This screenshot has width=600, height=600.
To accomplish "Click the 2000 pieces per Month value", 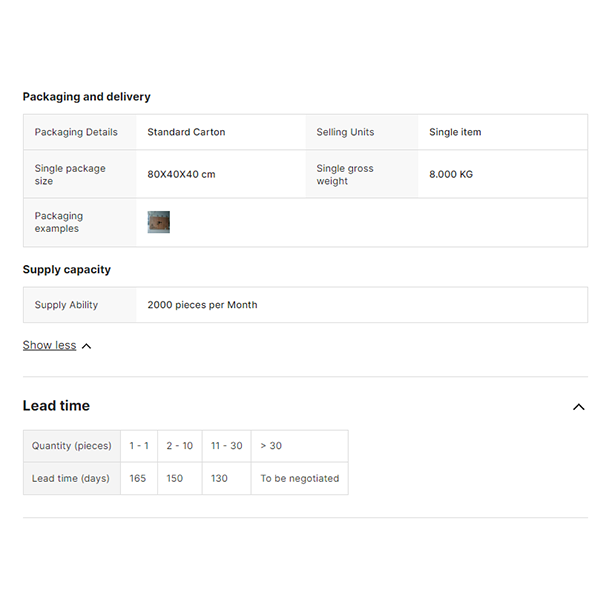I will coord(202,305).
